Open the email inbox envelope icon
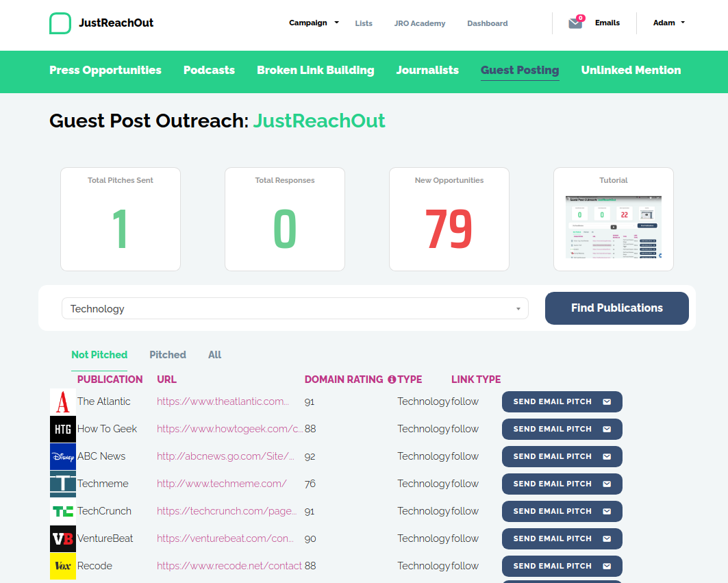Image resolution: width=728 pixels, height=583 pixels. [x=576, y=23]
